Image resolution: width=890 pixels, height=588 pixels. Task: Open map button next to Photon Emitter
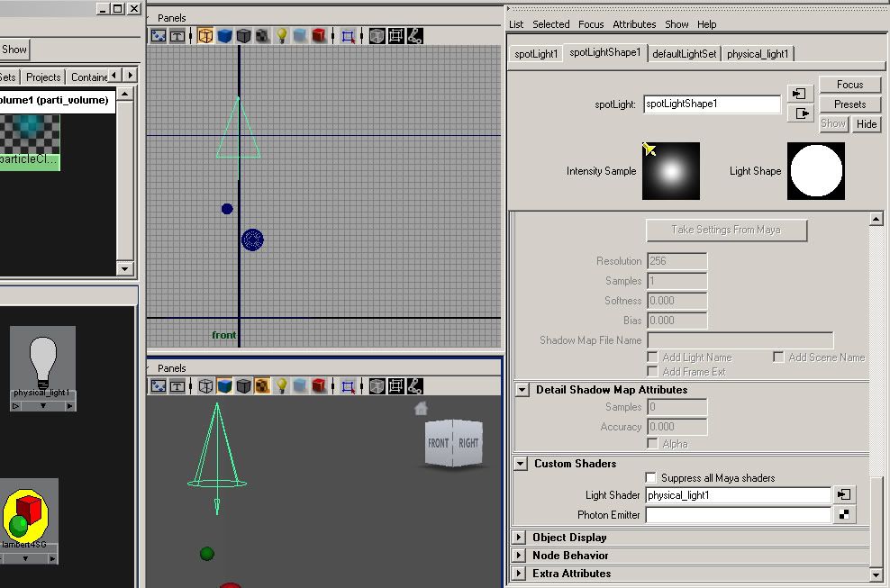[844, 515]
